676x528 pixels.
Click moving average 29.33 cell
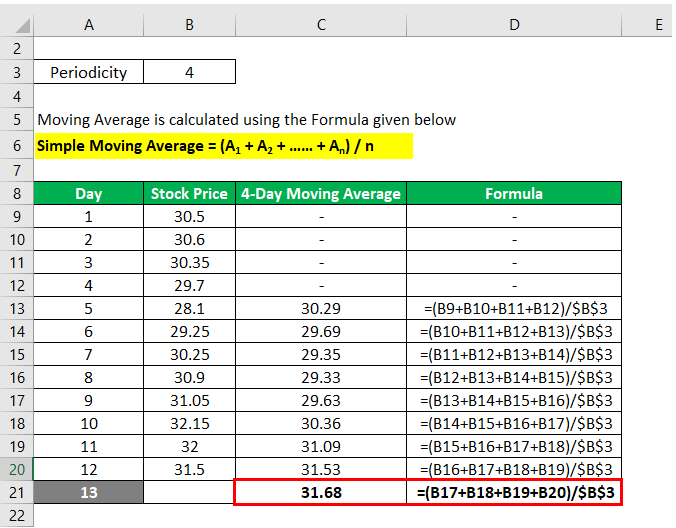point(321,378)
